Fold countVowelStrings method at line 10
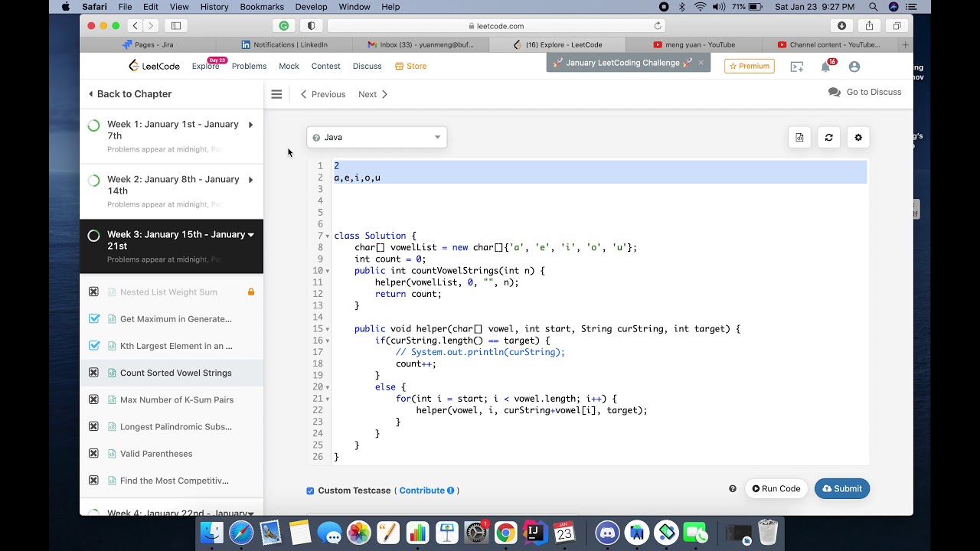The image size is (980, 551). coord(328,271)
